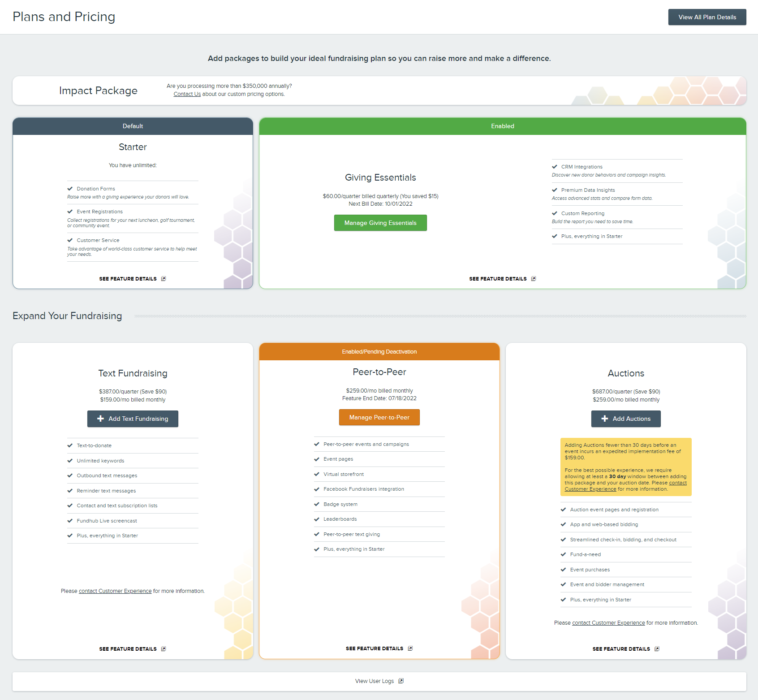Click 'Peer-to-peer text giving' feature row
The height and width of the screenshot is (700, 758).
tap(379, 534)
